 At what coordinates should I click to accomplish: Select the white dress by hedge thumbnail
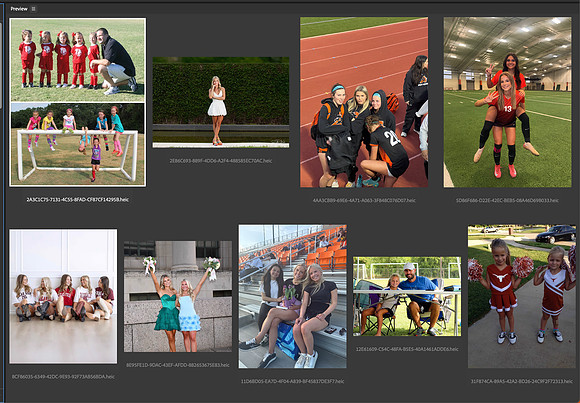[221, 103]
